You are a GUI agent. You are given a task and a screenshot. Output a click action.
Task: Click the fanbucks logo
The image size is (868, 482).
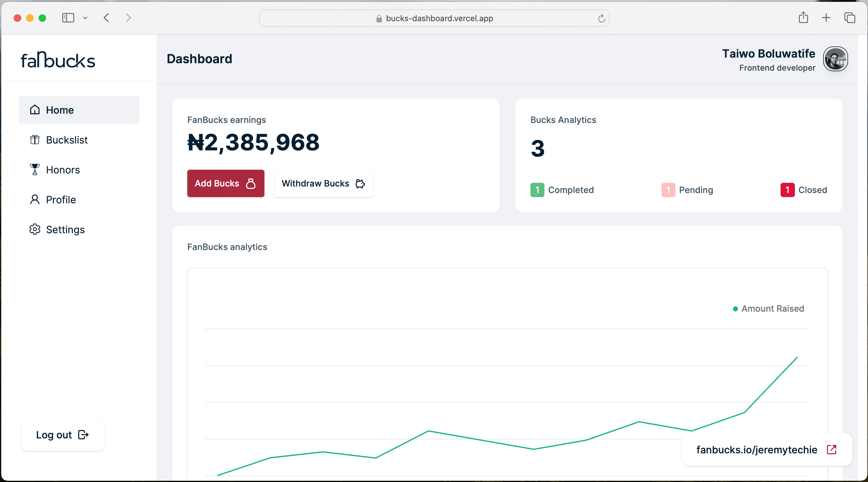coord(58,60)
